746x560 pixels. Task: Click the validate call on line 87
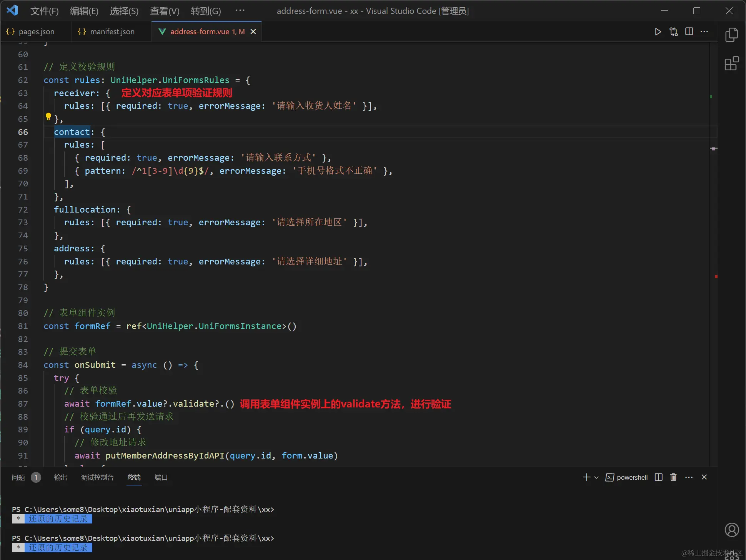[x=193, y=404]
